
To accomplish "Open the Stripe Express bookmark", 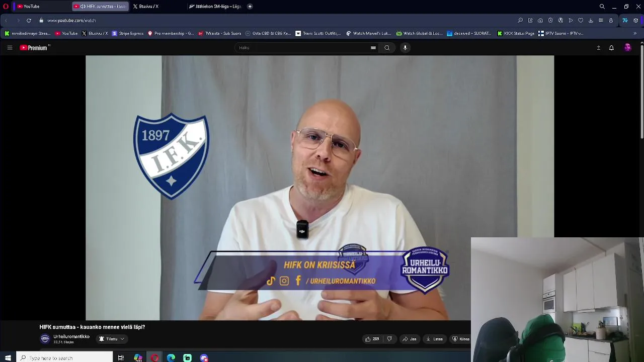I will tap(128, 34).
